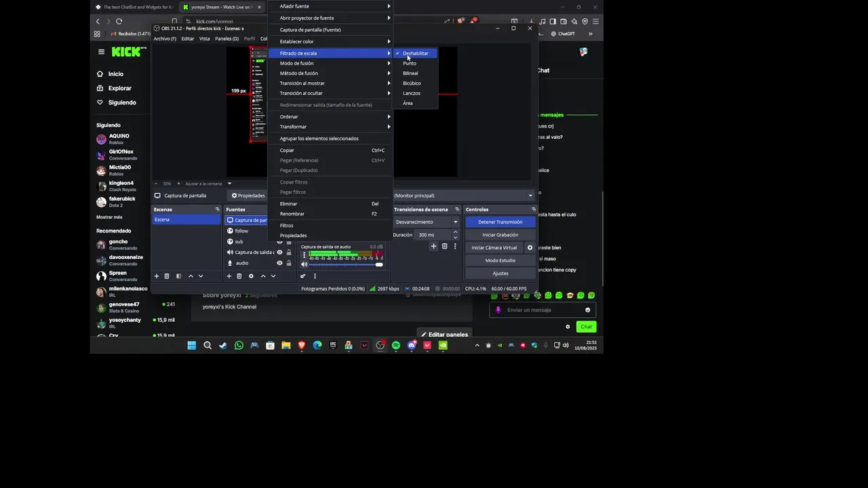
Task: Reload the browser page
Action: [119, 21]
